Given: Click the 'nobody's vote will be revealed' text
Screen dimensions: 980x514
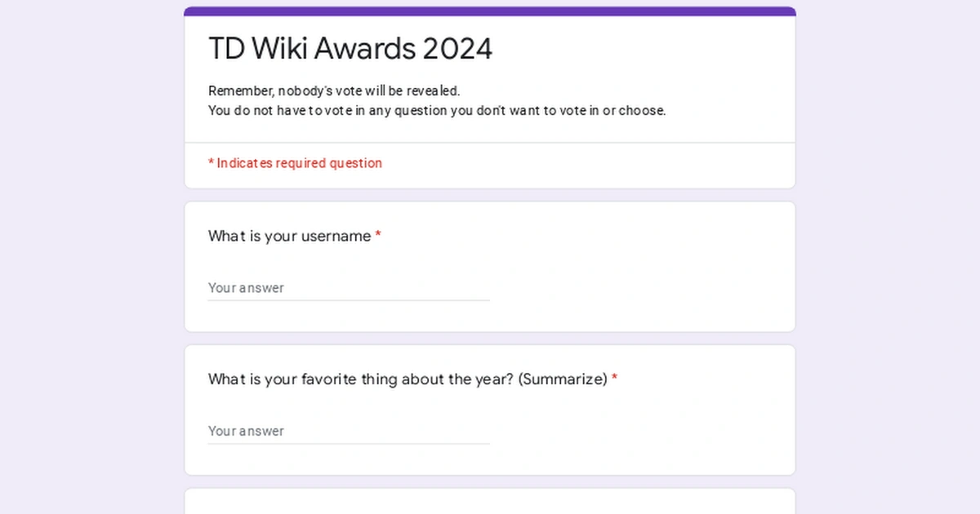Looking at the screenshot, I should coord(369,91).
